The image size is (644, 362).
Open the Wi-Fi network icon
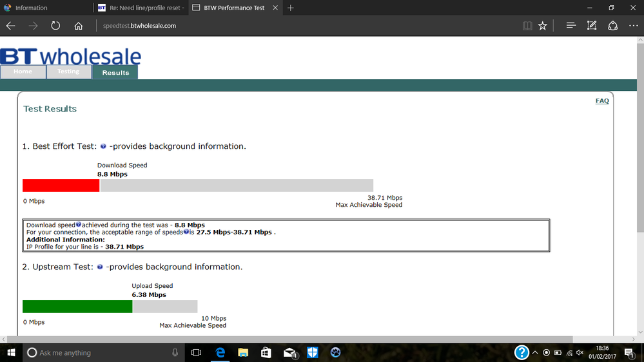click(x=569, y=352)
